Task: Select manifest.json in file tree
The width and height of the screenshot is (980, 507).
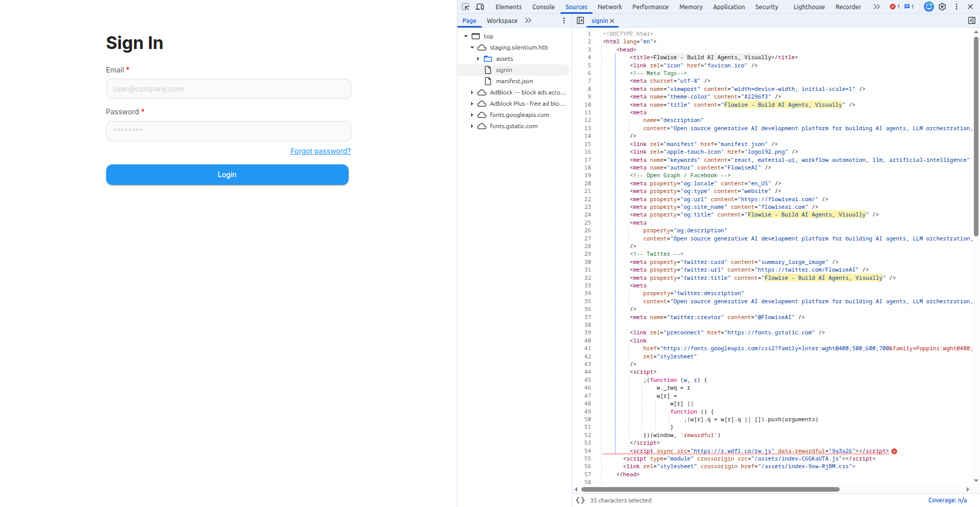Action: pos(513,81)
